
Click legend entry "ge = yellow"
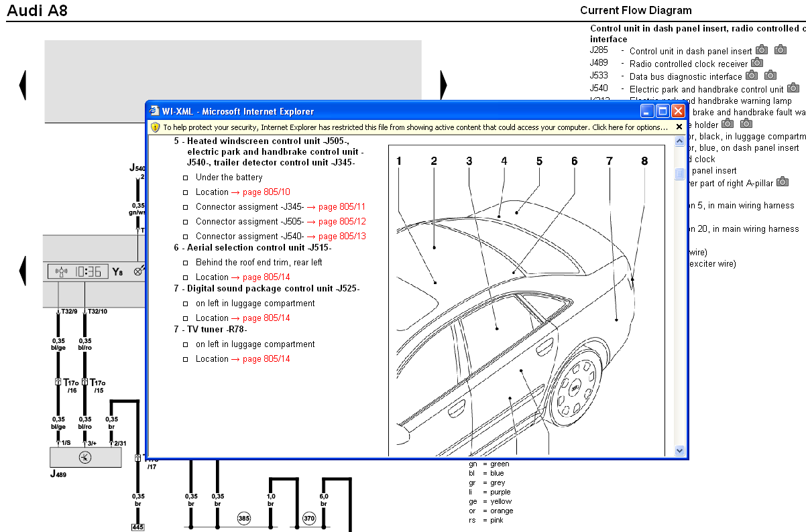[x=490, y=501]
